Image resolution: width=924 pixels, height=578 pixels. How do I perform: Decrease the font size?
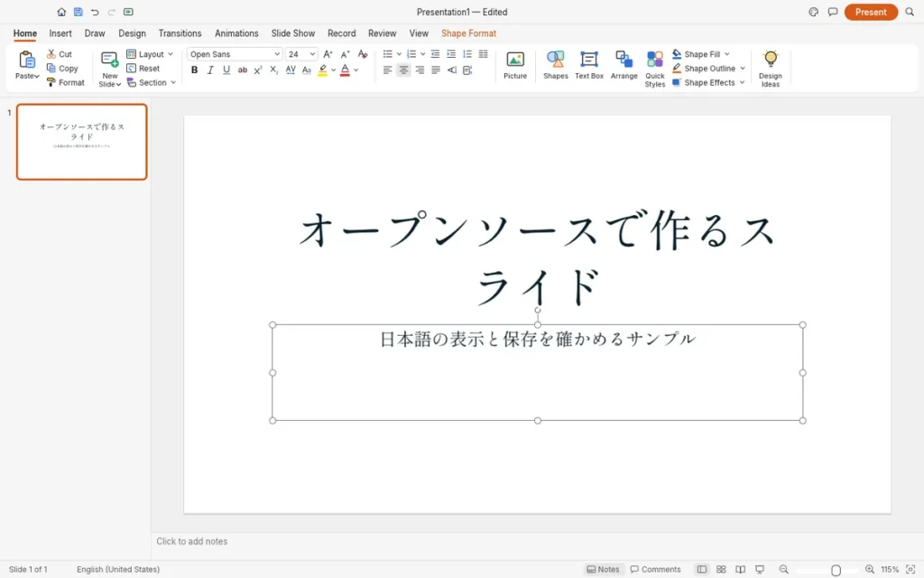346,53
